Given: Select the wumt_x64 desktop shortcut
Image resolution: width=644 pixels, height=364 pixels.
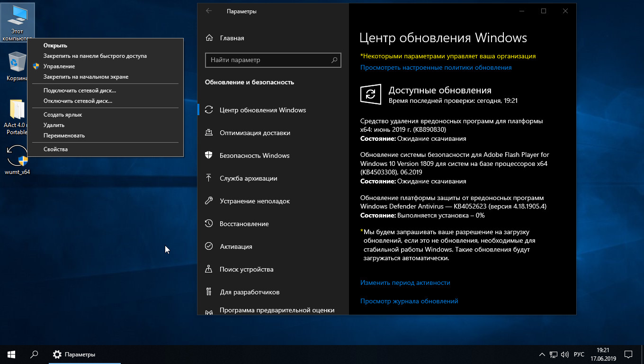Looking at the screenshot, I should click(18, 160).
